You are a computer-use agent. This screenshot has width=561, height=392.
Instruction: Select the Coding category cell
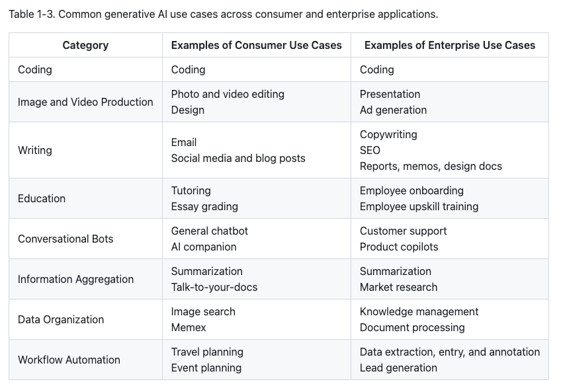[x=35, y=69]
